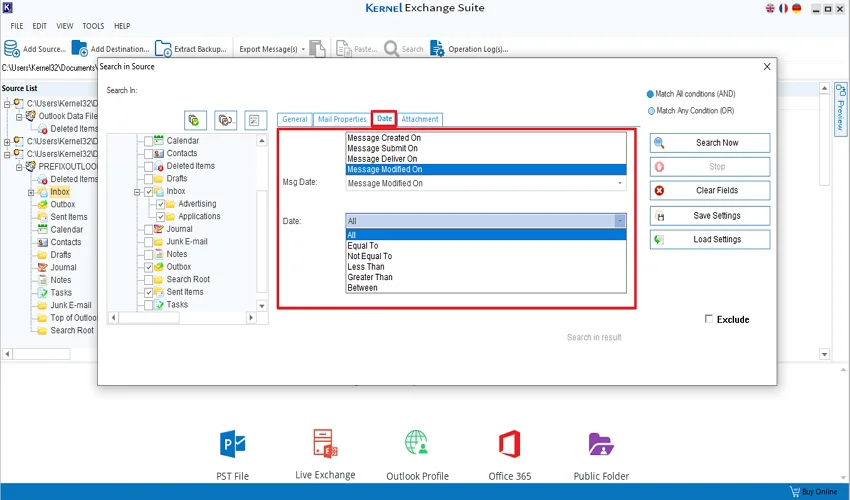
Task: Tick the Calendar folder checkbox
Action: tap(149, 141)
